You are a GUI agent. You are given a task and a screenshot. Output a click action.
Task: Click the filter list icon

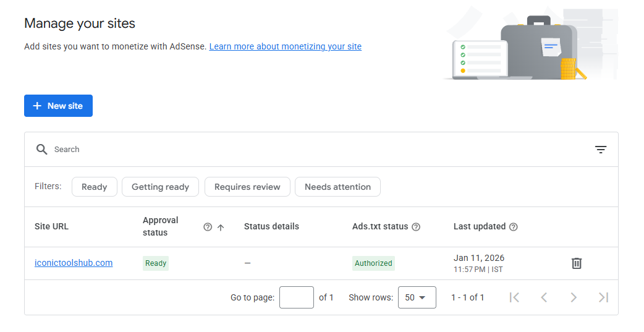[600, 150]
